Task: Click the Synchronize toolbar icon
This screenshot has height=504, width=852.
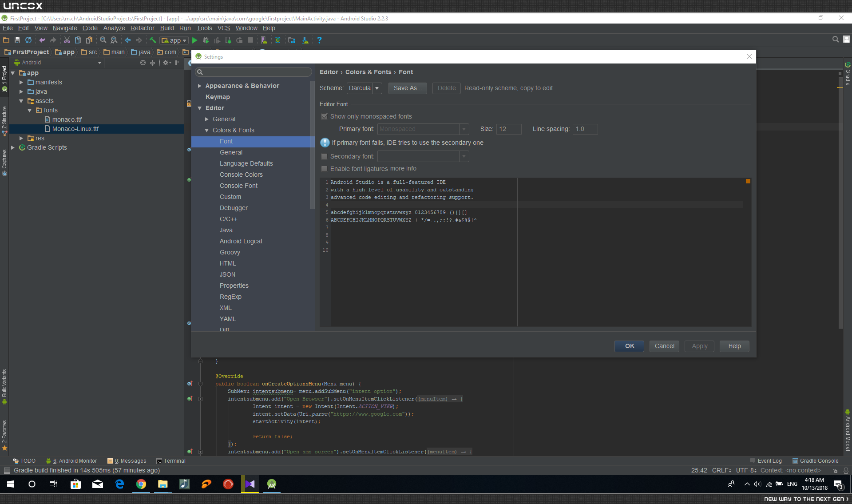Action: point(28,40)
